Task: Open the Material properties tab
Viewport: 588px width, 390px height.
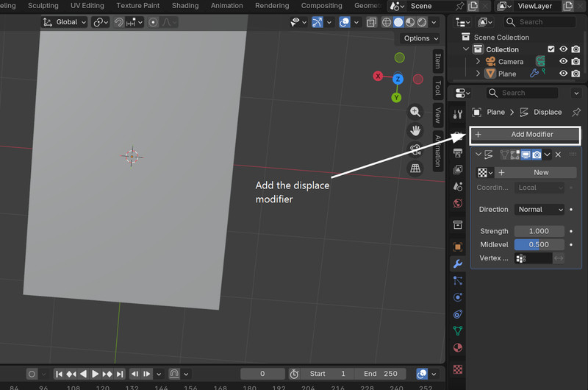Action: [457, 347]
